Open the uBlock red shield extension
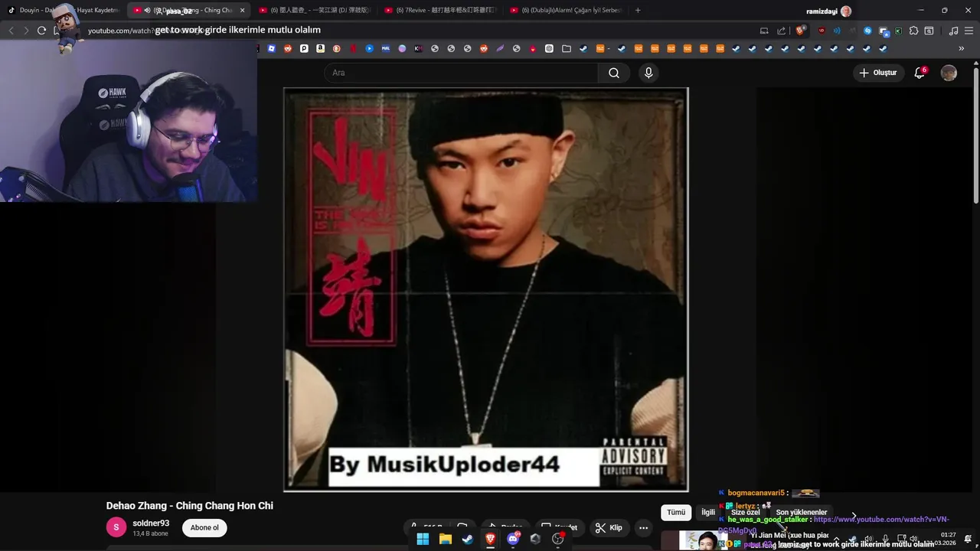 click(822, 31)
